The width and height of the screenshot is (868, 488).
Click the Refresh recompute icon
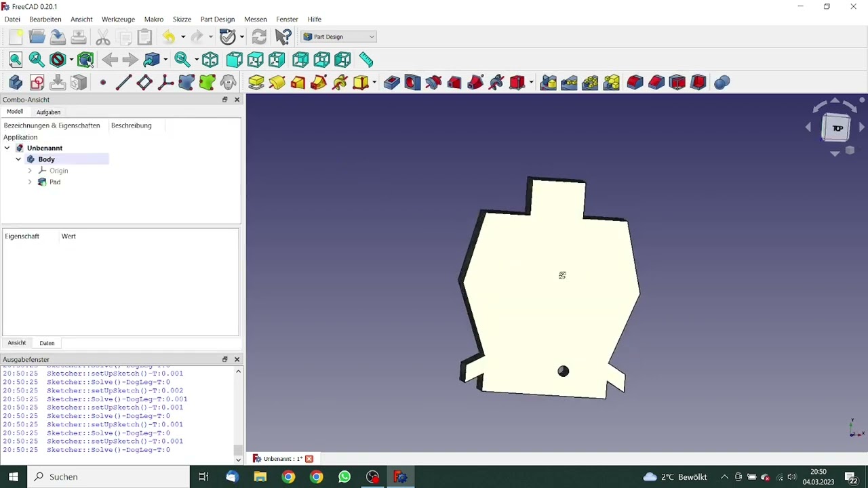pos(259,37)
